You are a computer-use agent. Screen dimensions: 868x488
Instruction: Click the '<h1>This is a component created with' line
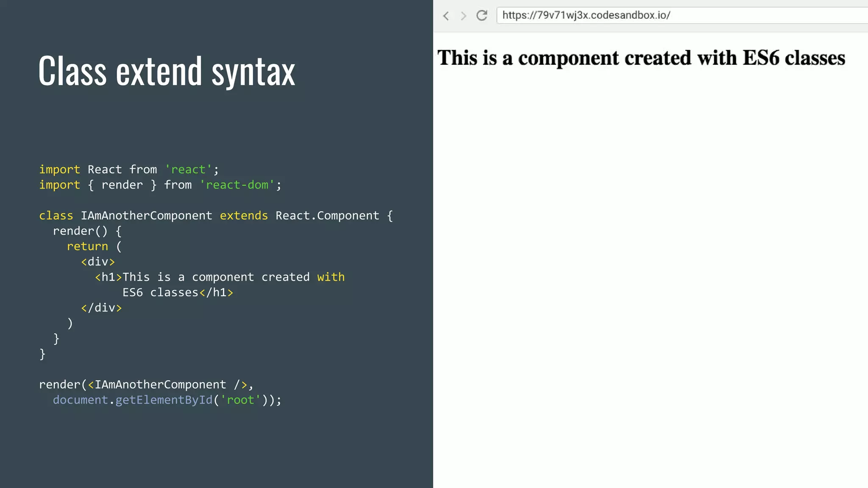220,277
